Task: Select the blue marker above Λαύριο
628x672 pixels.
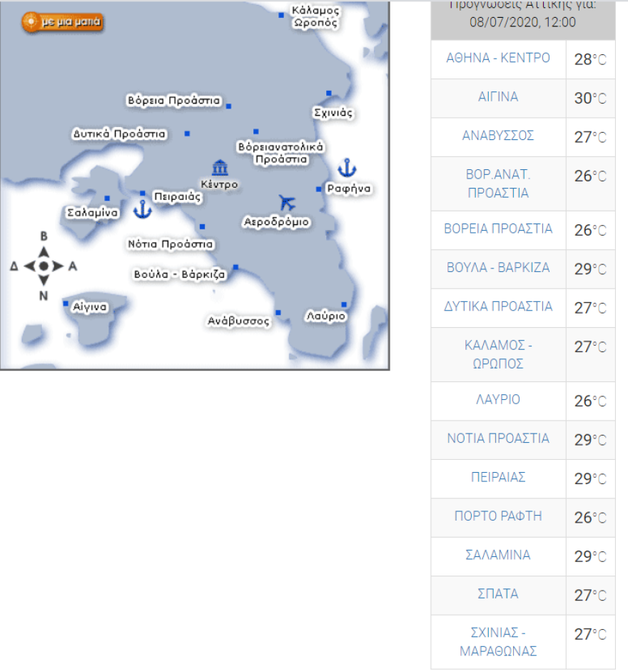Action: click(x=344, y=304)
